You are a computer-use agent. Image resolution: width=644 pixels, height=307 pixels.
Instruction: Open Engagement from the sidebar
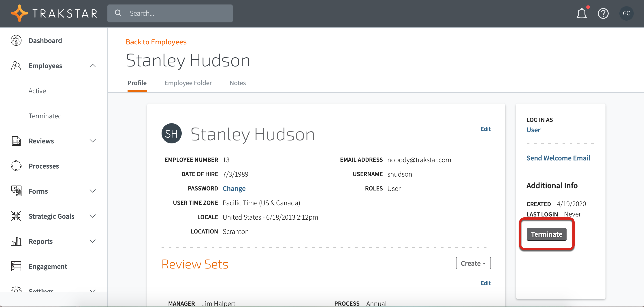click(48, 266)
